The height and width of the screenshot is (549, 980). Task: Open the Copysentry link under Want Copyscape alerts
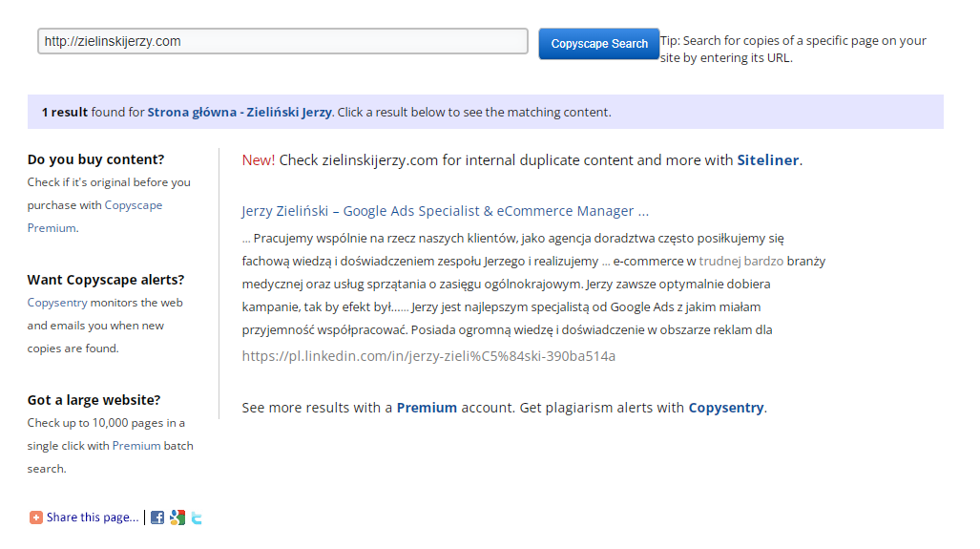coord(57,303)
